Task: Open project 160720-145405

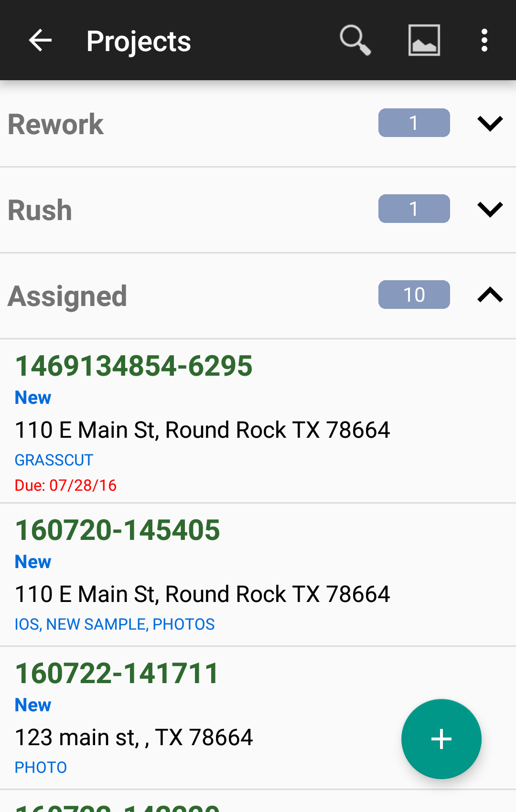Action: tap(118, 530)
